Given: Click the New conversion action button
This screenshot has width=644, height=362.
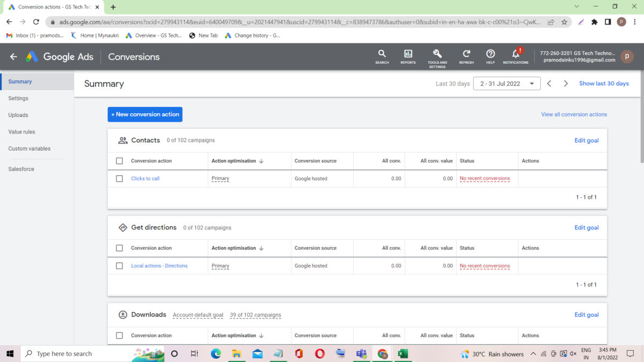Looking at the screenshot, I should (x=145, y=114).
